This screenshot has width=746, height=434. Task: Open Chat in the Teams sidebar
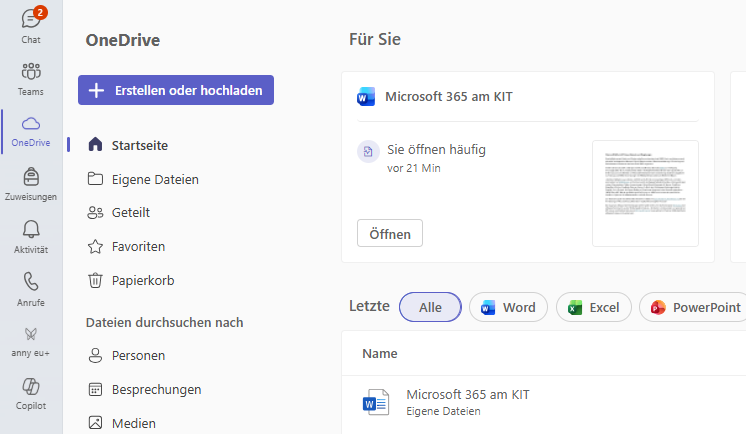tap(31, 25)
